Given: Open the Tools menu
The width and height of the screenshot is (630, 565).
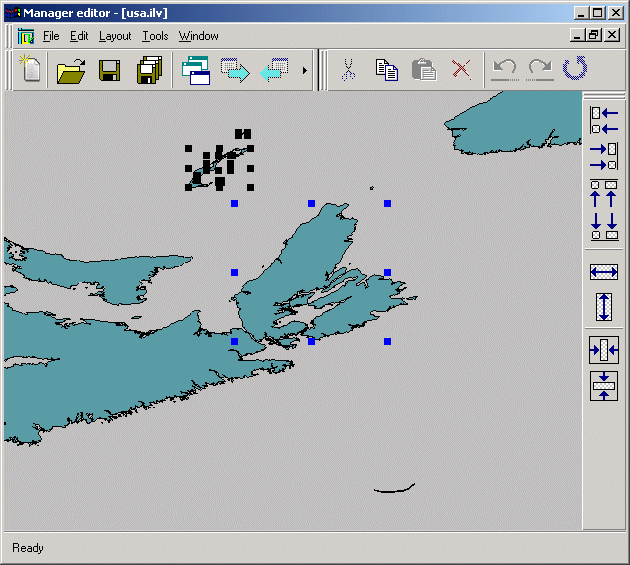Looking at the screenshot, I should click(155, 36).
